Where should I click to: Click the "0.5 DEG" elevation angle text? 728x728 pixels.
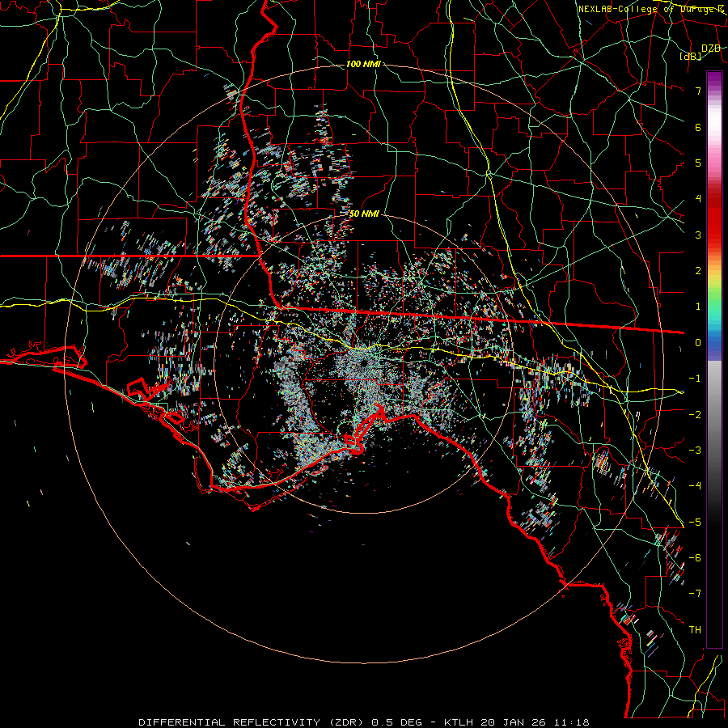pos(397,722)
